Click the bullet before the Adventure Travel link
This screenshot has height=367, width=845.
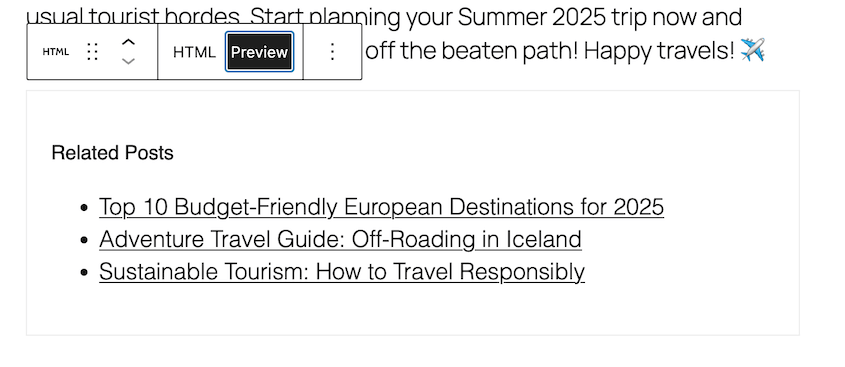coord(84,240)
